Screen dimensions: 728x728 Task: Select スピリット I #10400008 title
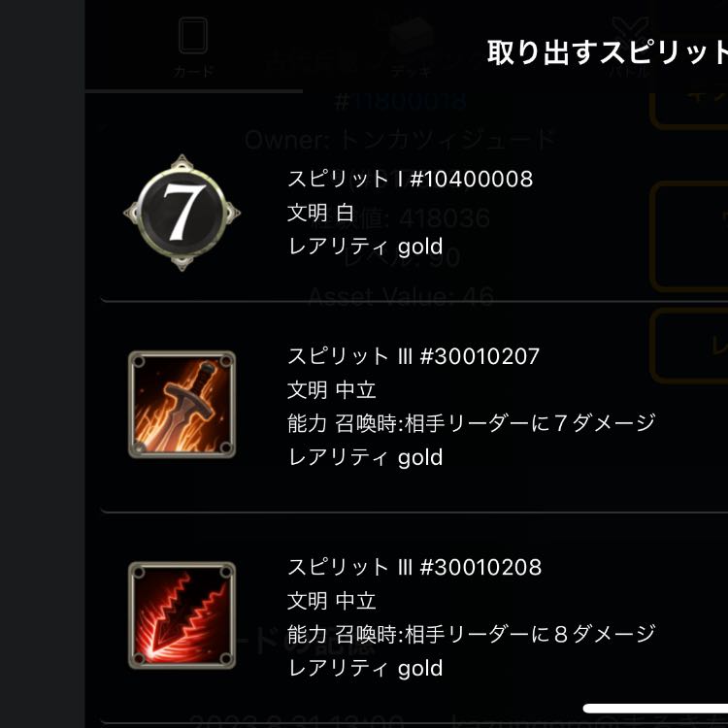[x=411, y=180]
